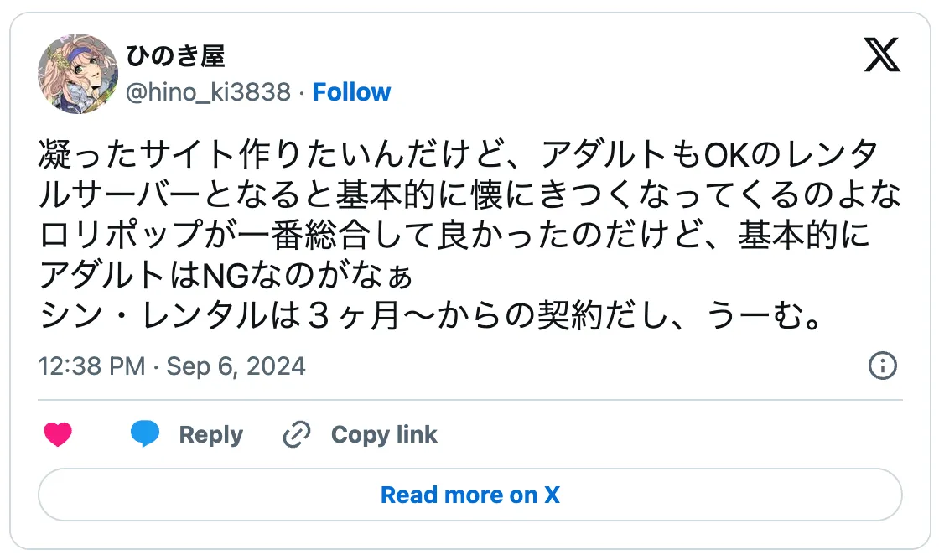Image resolution: width=939 pixels, height=560 pixels.
Task: Follow ひのき屋 via Follow link
Action: (351, 92)
